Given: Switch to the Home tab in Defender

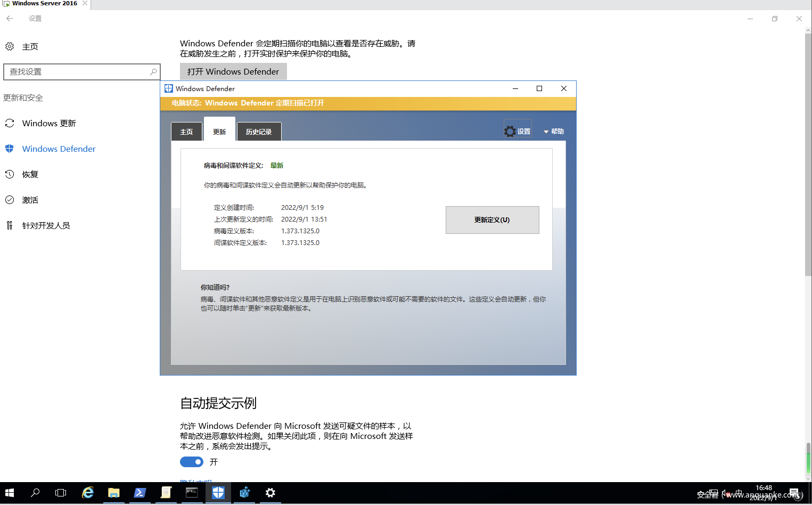Looking at the screenshot, I should click(x=186, y=132).
